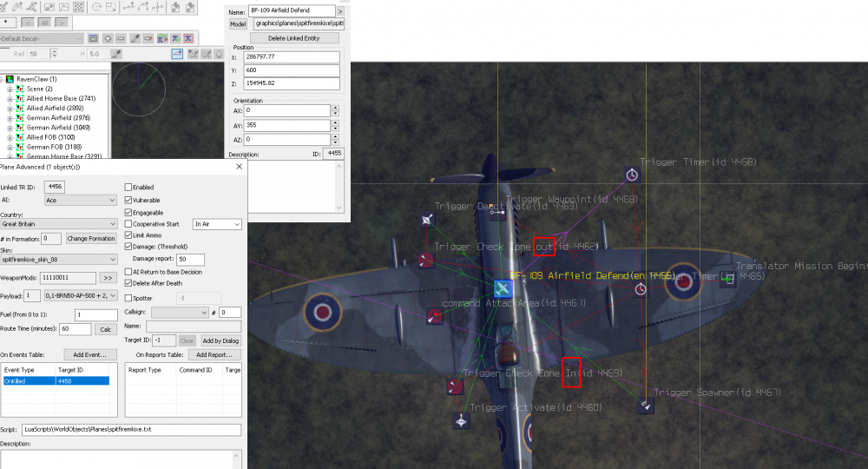
Task: Select the command Attack Area node icon
Action: click(x=433, y=318)
